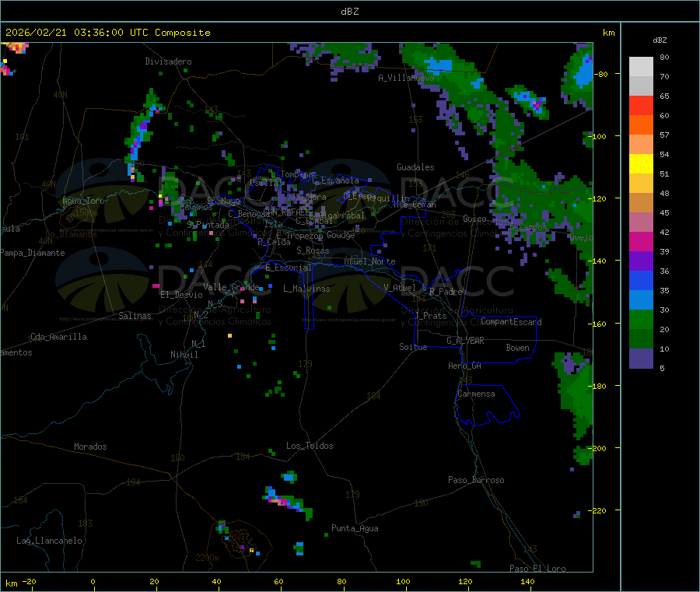Click the 40 km horizontal axis tick
The image size is (700, 592).
[x=216, y=581]
